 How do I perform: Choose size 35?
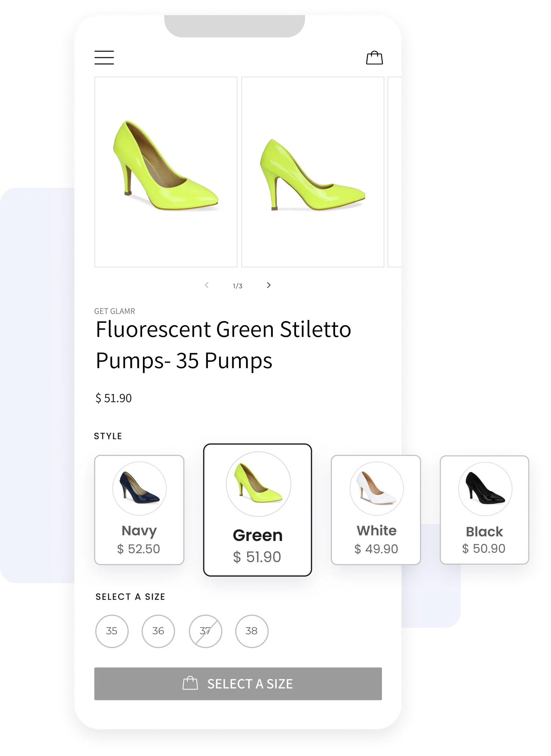pyautogui.click(x=112, y=631)
